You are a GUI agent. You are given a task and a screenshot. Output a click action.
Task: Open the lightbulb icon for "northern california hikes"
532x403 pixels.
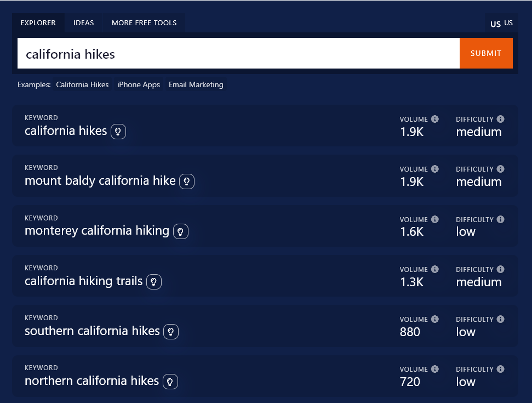pyautogui.click(x=169, y=381)
